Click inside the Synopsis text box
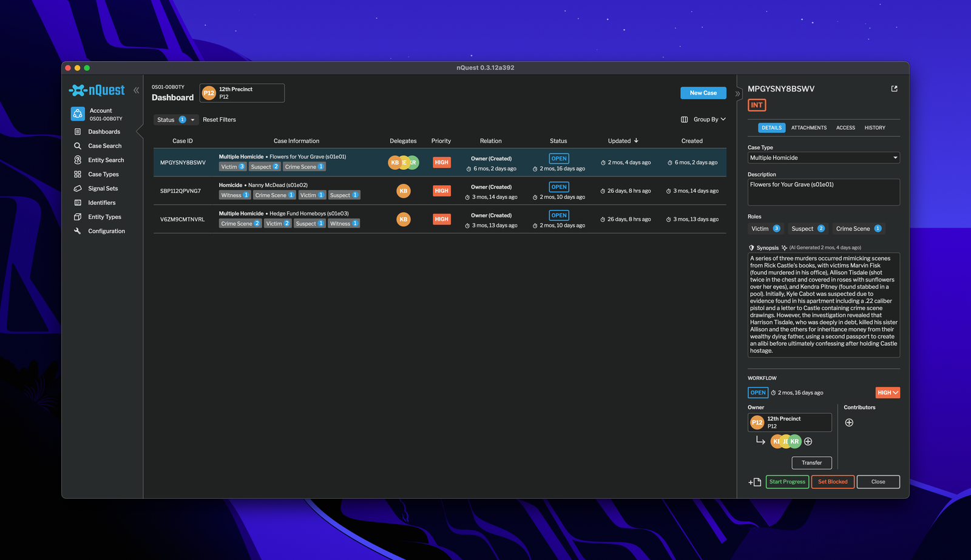This screenshot has width=971, height=560. [x=824, y=305]
